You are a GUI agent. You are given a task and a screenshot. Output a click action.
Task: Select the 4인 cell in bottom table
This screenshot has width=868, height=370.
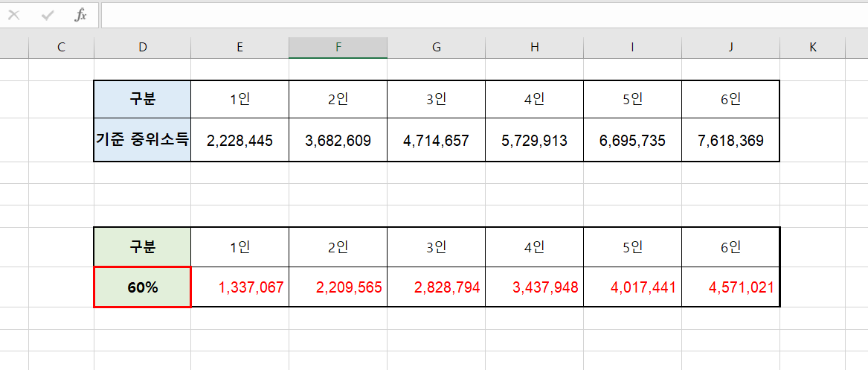point(534,247)
